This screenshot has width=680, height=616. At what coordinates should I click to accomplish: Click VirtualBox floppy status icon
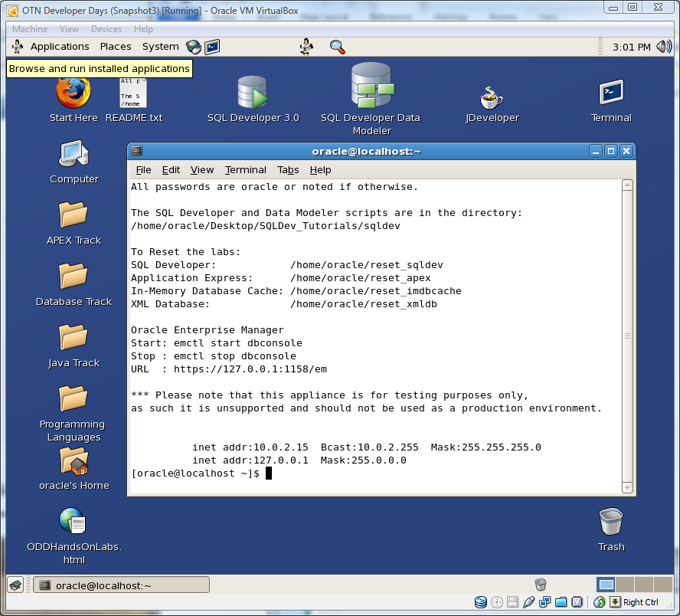coord(512,602)
